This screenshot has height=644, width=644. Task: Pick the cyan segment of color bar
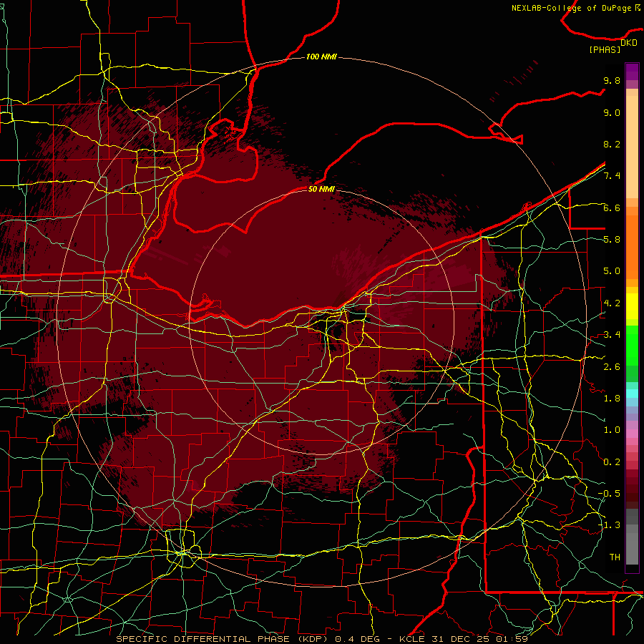(x=632, y=394)
